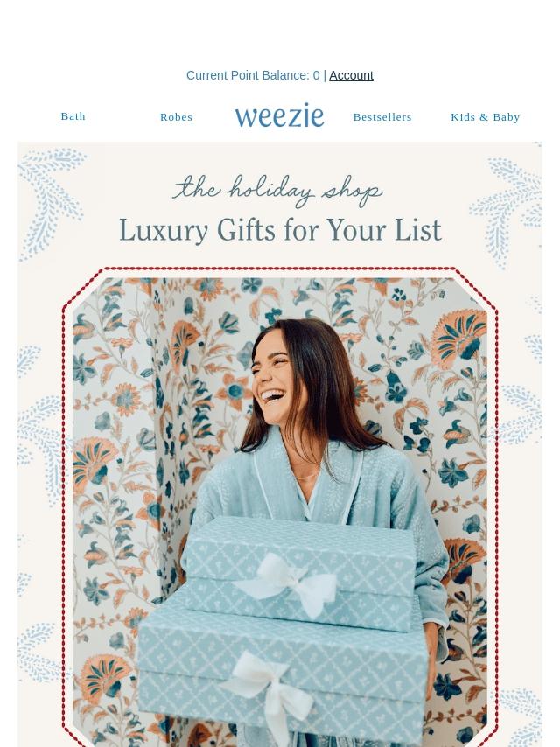This screenshot has width=560, height=747.
Task: Click the upper blue patterned gift box
Action: pos(300,574)
